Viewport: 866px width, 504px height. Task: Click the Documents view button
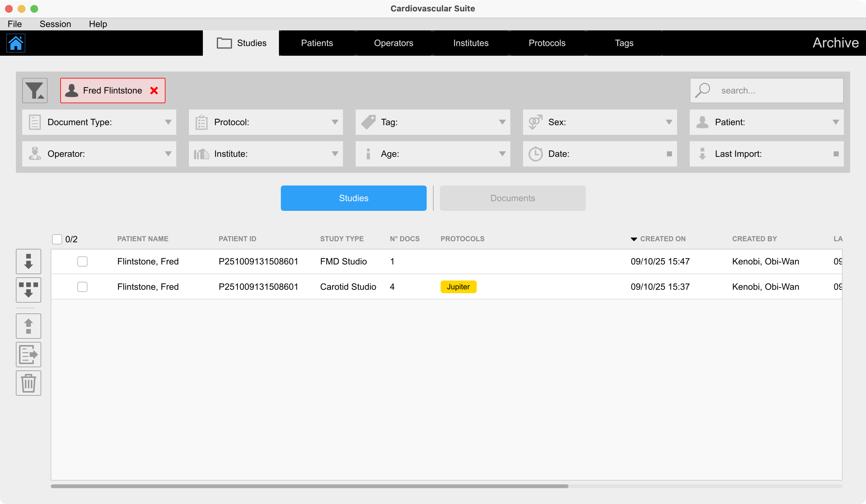tap(512, 198)
